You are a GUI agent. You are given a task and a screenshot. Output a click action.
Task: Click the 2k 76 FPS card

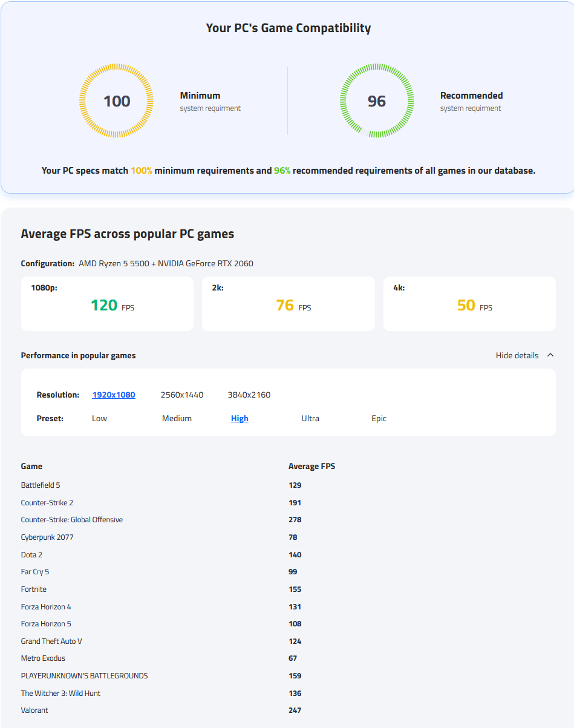tap(289, 304)
